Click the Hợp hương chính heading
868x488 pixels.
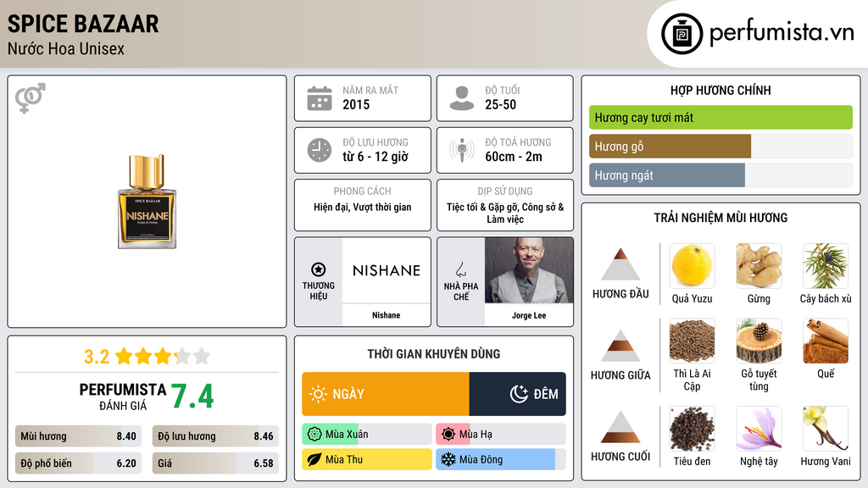tap(721, 90)
